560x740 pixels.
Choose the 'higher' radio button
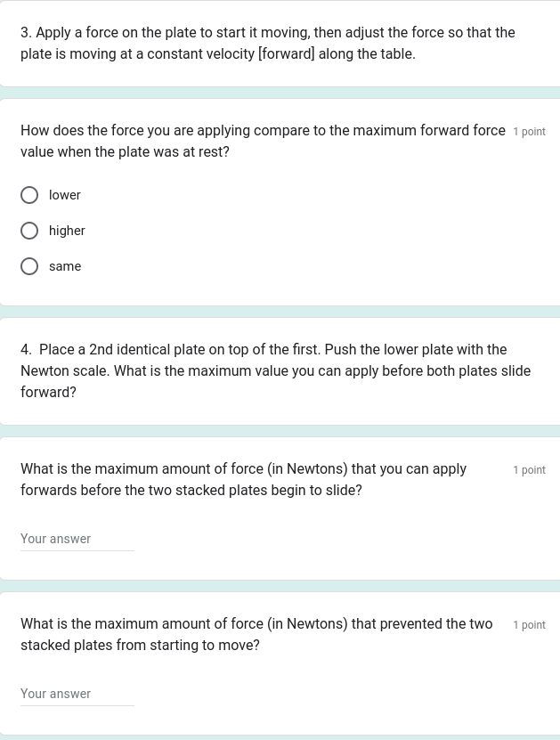click(29, 231)
